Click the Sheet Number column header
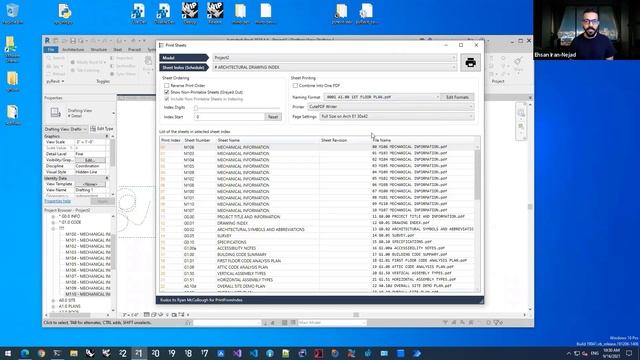 coord(197,140)
